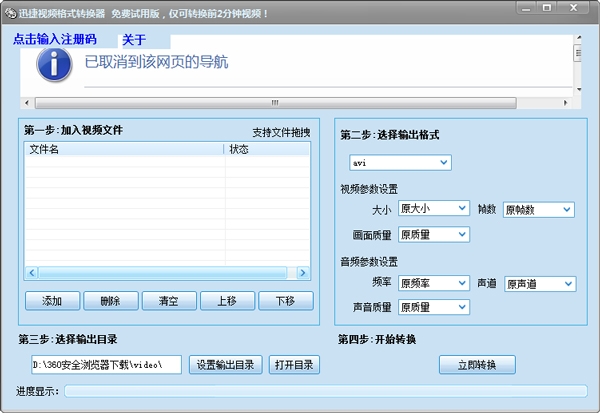600x413 pixels.
Task: Open the 声道 audio channel dropdown
Action: [540, 284]
